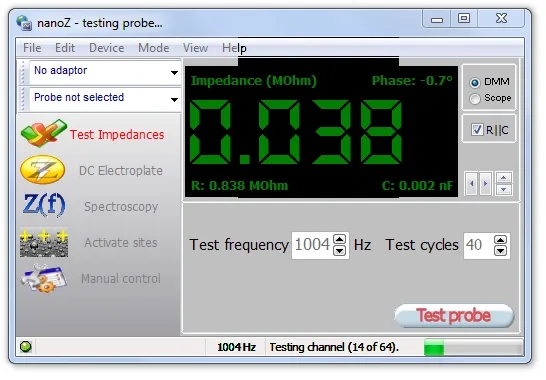Open the Mode menu
Viewport: 546px width, 380px height.
[x=154, y=48]
